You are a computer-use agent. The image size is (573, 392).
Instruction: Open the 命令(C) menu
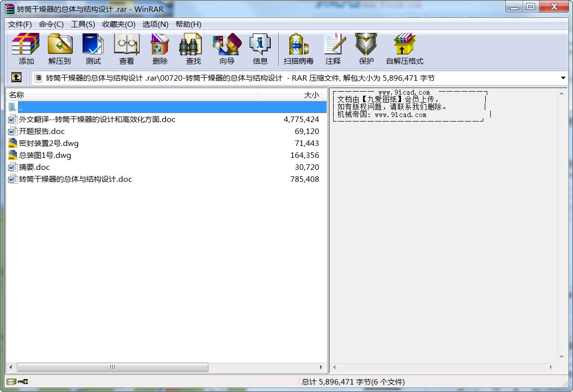tap(51, 24)
